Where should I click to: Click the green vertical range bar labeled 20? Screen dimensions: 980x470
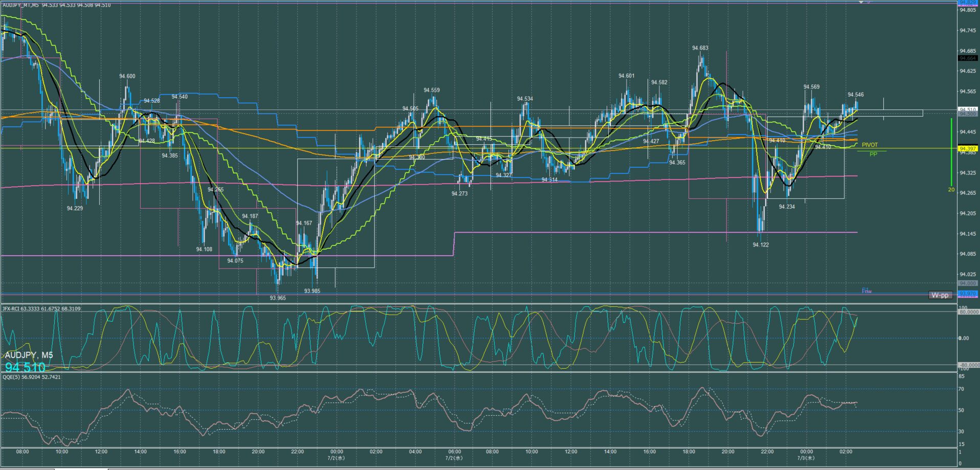pos(951,152)
